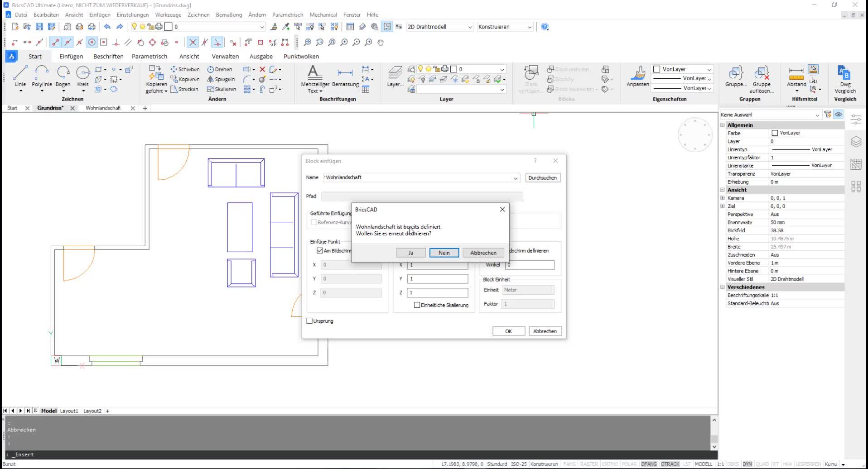Viewport: 868px width, 469px height.
Task: Enable Einheitliche Skalierung checkbox
Action: click(x=417, y=305)
